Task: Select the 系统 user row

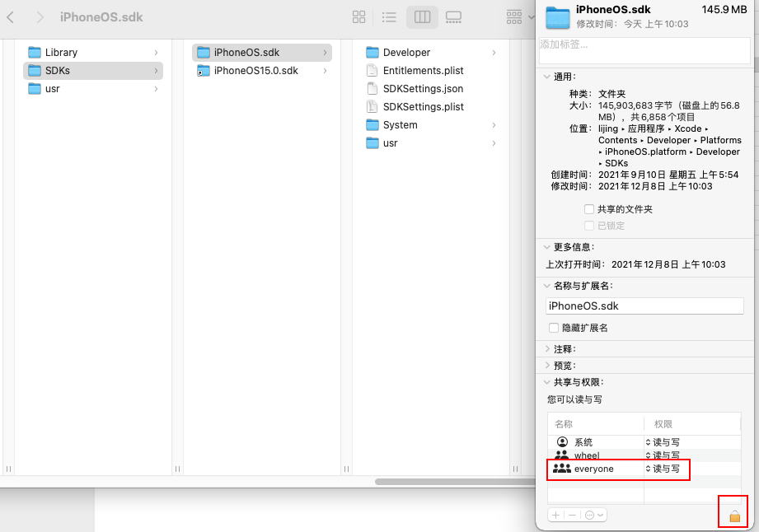Action: pos(644,442)
